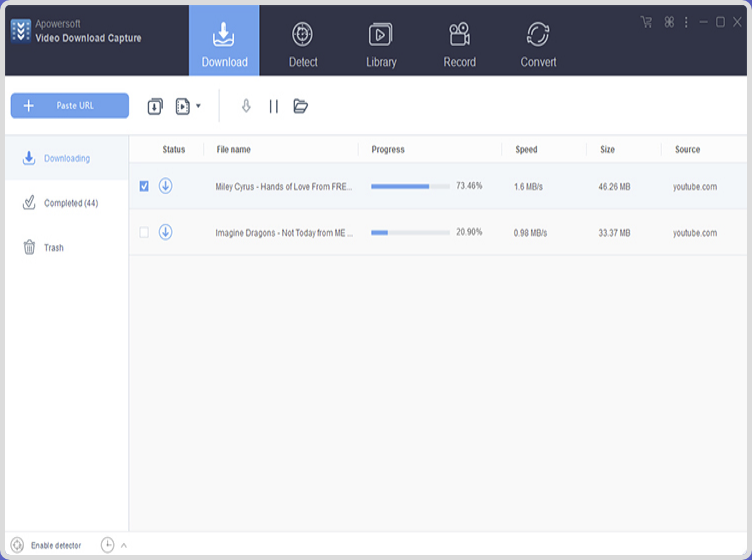Click the 20.90% progress value
The image size is (752, 560).
[469, 232]
